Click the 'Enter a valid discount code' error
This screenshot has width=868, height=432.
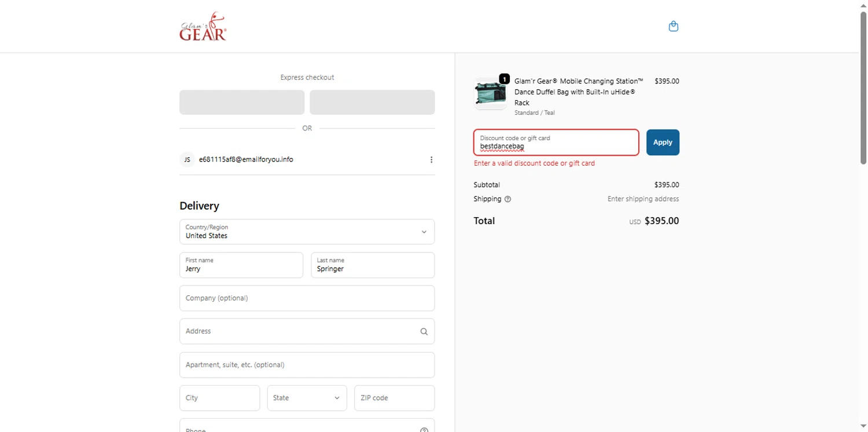click(x=534, y=163)
